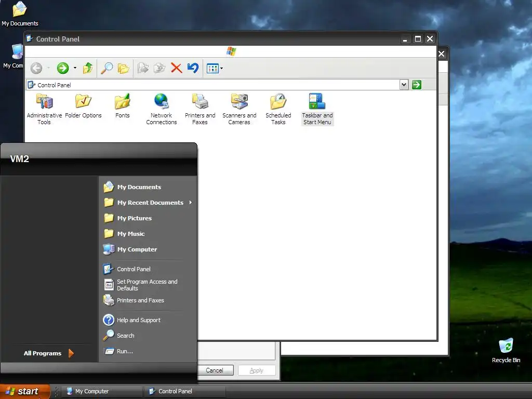Open My Music from Start menu
Viewport: 532px width, 399px height.
[x=148, y=234]
